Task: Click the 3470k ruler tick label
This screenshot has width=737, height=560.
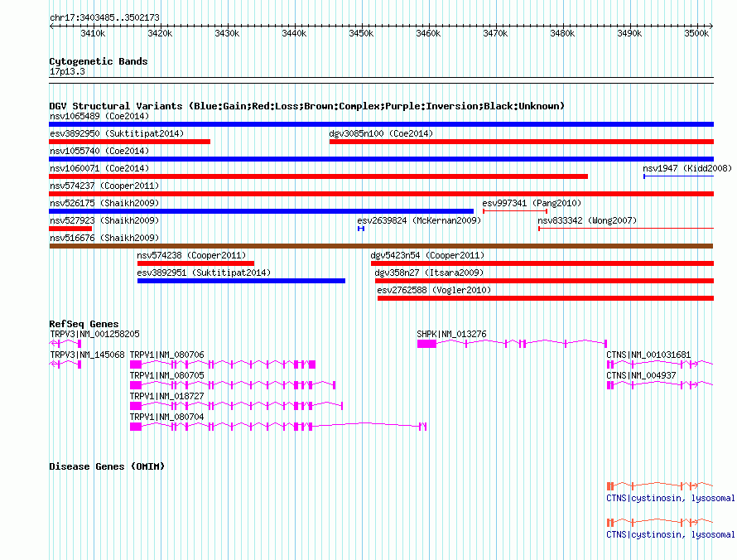Action: pos(495,33)
